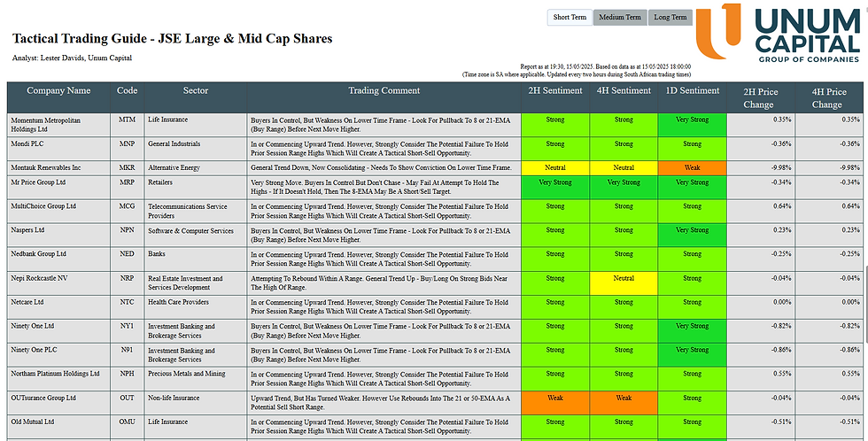Click Netcare Ltd company name
The width and height of the screenshot is (868, 441).
pos(27,302)
